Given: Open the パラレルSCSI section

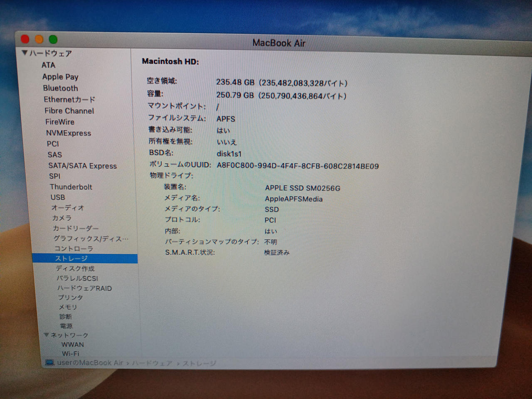Looking at the screenshot, I should pos(77,278).
